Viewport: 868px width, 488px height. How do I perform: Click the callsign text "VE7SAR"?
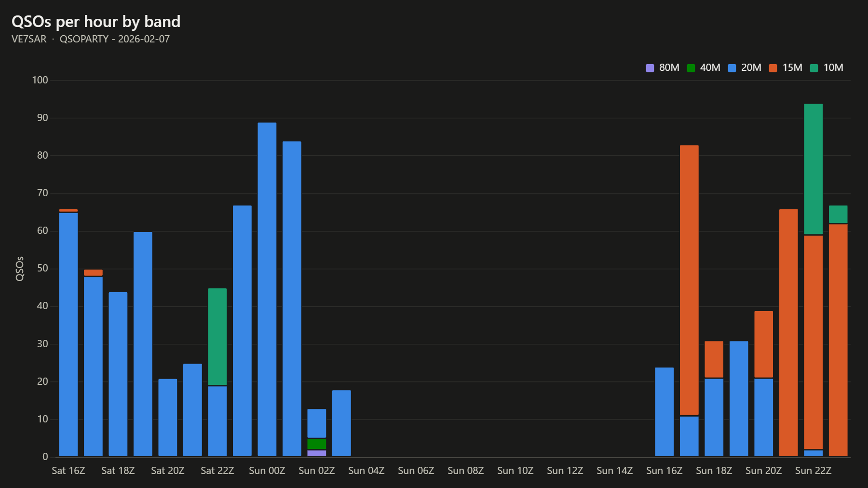(29, 39)
